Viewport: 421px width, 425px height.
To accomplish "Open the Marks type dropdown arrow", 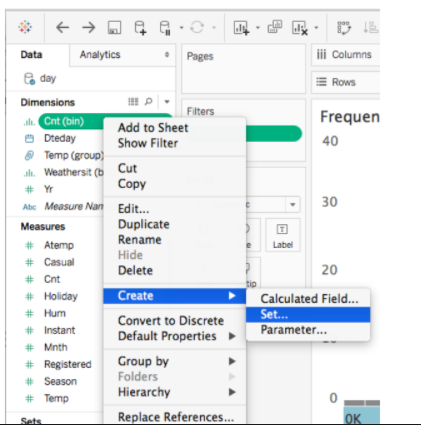I will [293, 204].
